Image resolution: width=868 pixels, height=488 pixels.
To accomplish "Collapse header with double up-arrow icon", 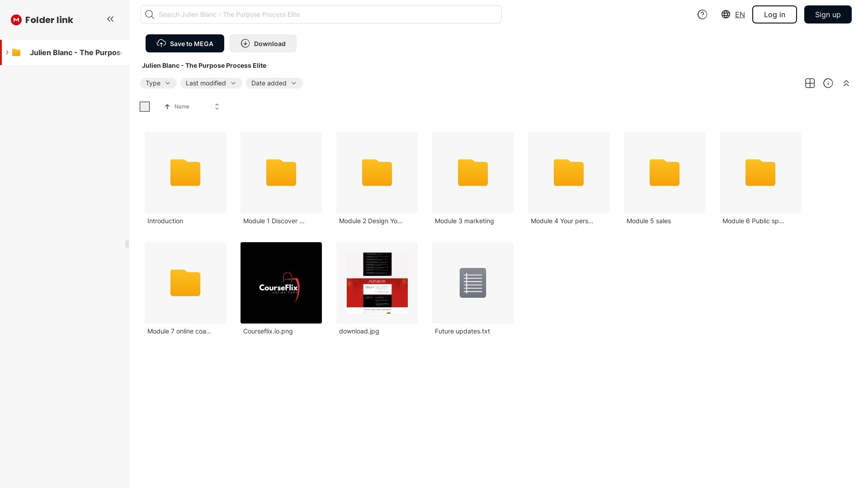I will click(846, 83).
